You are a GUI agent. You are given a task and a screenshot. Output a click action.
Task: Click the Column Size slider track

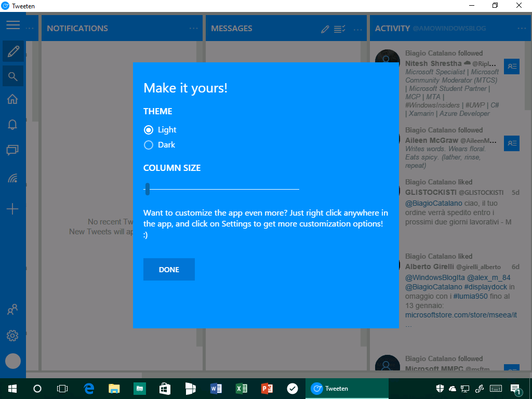(x=221, y=189)
